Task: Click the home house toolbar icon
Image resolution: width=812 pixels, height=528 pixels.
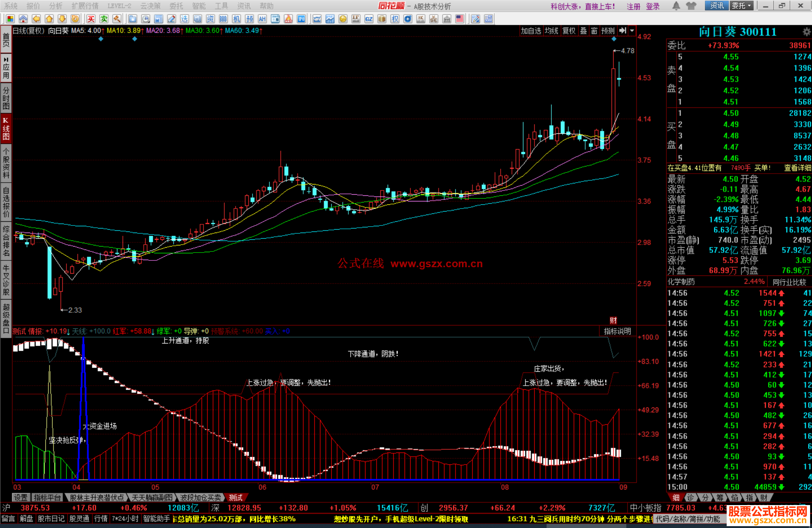Action: click(x=23, y=19)
